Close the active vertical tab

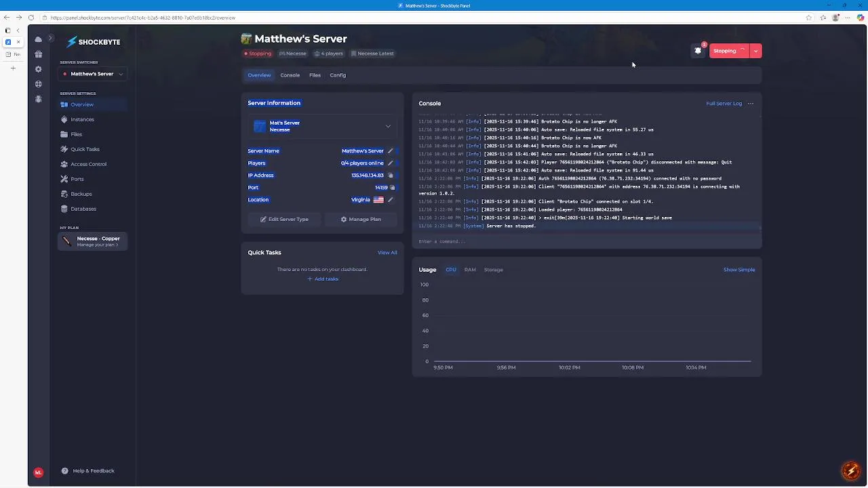(20, 42)
